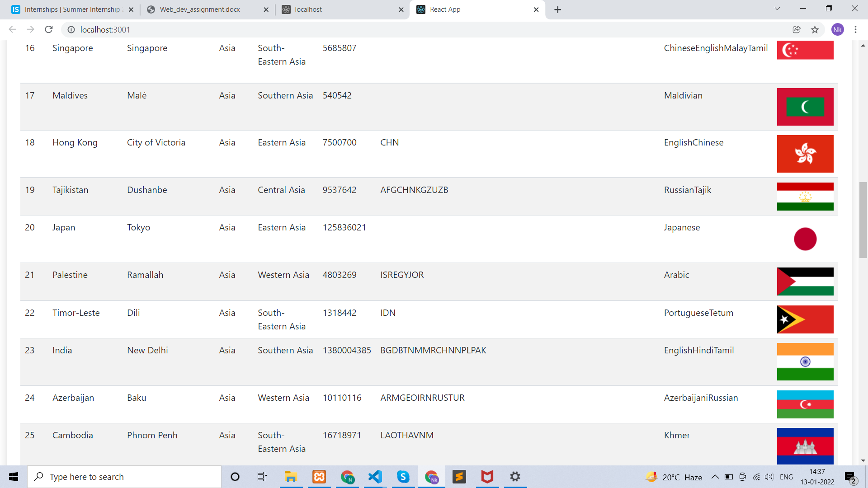Open the Chrome three-dot menu
Screen dimensions: 868x488
pos(855,29)
